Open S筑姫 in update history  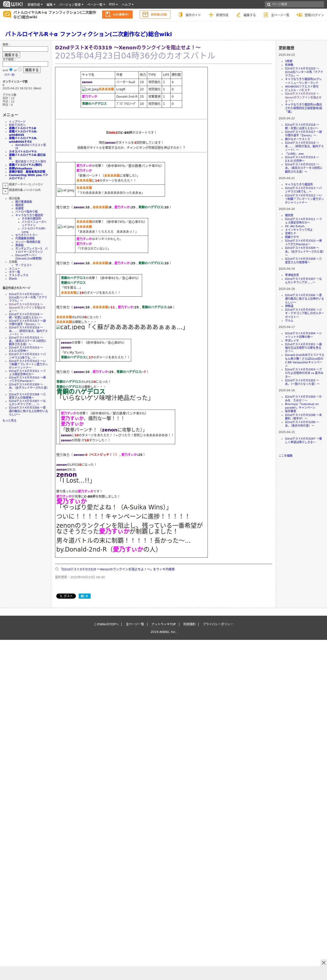tap(289, 61)
